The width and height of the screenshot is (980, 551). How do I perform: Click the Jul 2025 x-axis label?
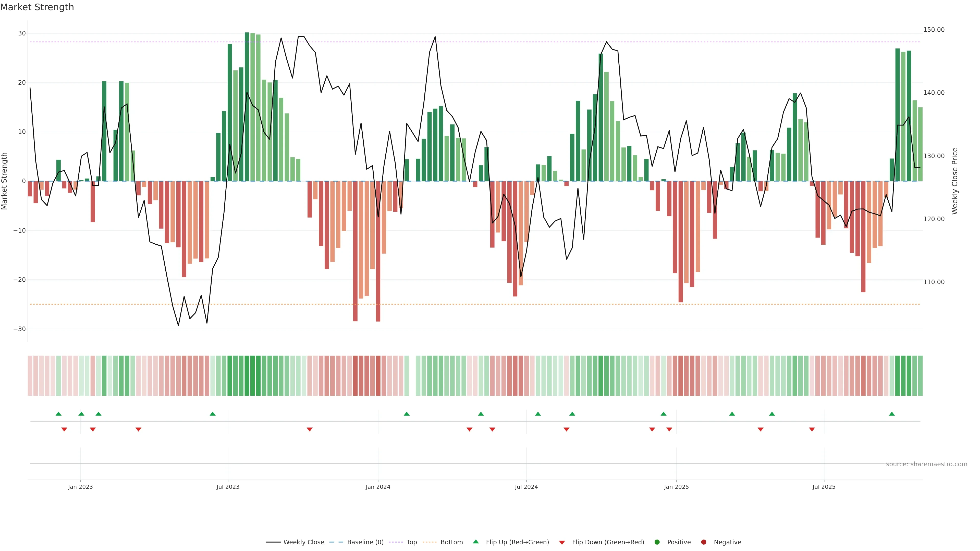point(824,487)
